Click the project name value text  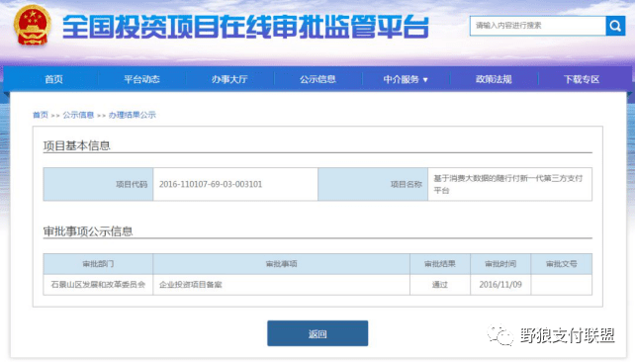pos(507,184)
